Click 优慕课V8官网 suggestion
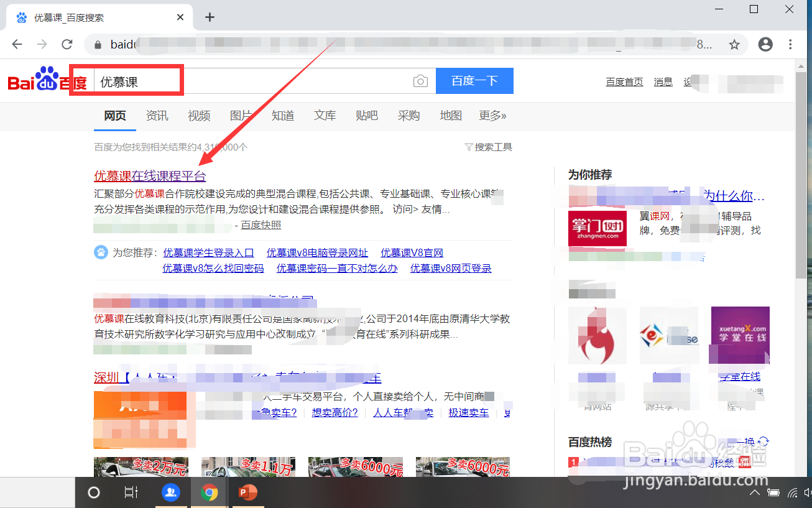 412,253
